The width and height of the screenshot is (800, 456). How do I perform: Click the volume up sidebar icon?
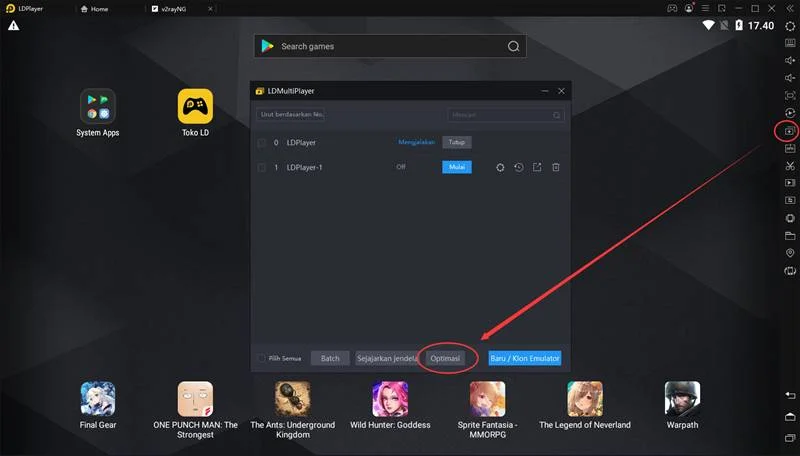click(x=790, y=60)
